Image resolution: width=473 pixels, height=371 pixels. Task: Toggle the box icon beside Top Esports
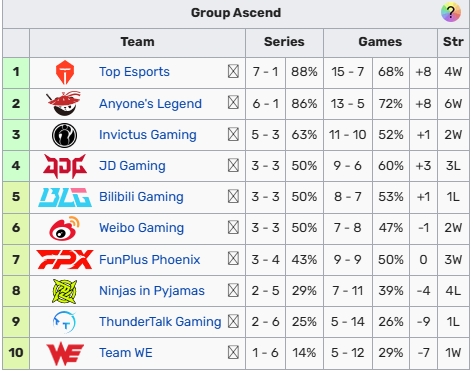coord(233,71)
